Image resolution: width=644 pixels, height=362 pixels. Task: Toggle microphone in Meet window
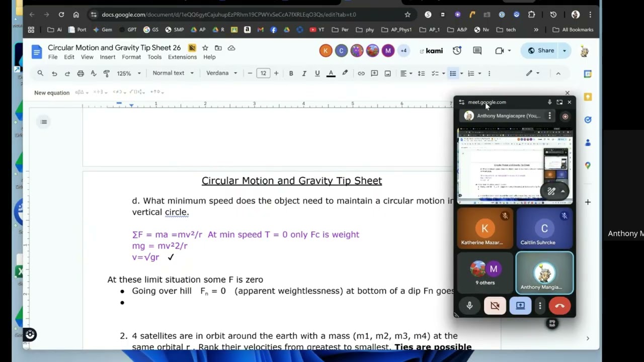pyautogui.click(x=469, y=306)
